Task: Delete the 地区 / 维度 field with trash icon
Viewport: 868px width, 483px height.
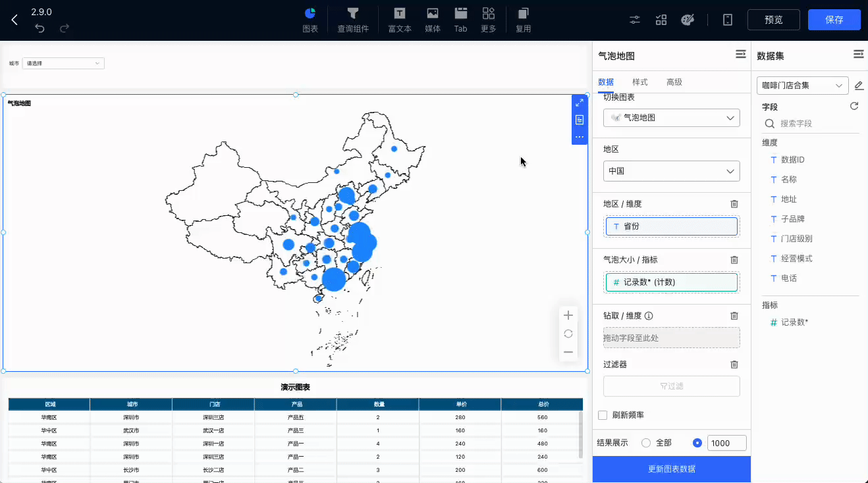Action: 734,205
